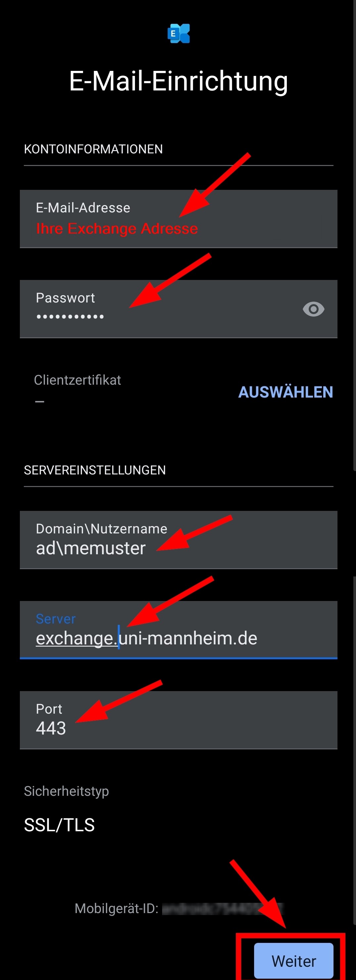Select the Port field showing 443
This screenshot has width=356, height=980.
pyautogui.click(x=179, y=720)
